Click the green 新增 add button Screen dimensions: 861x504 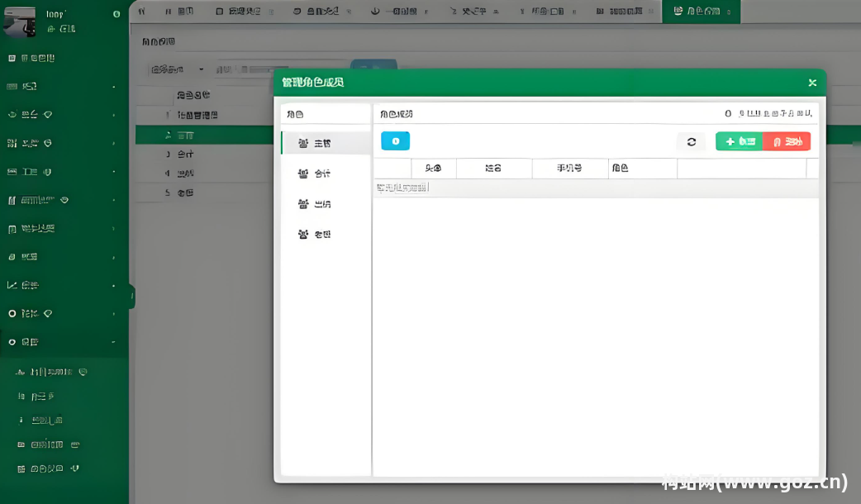click(x=738, y=141)
